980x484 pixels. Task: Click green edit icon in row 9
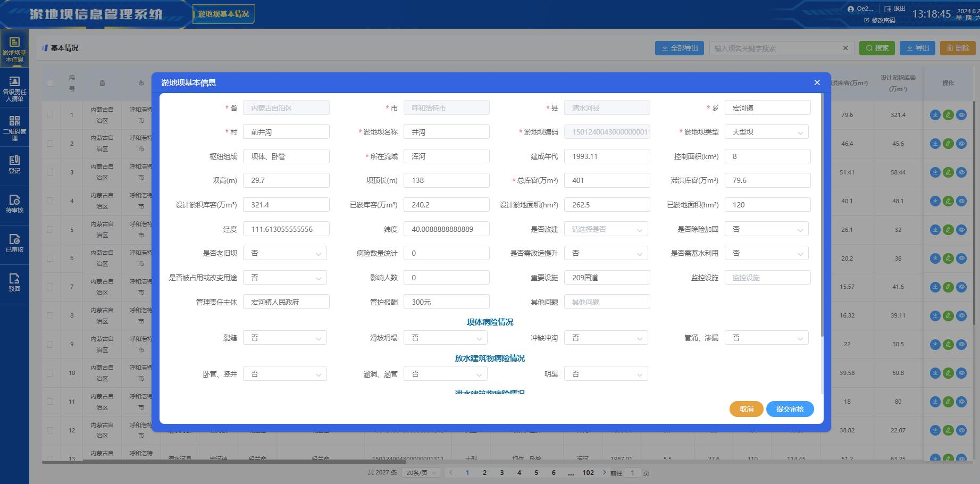tap(949, 345)
